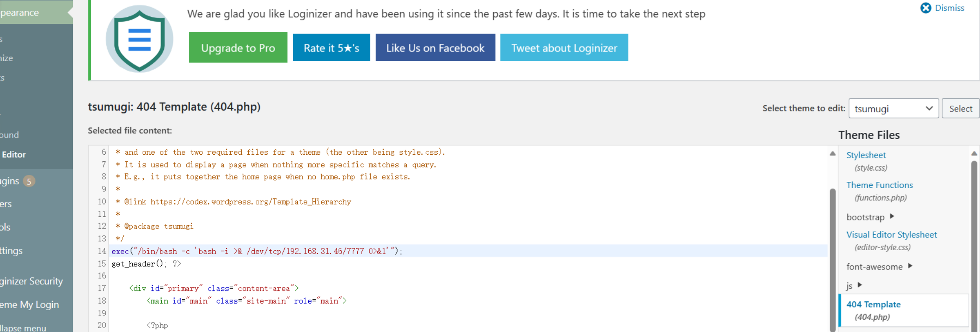Image resolution: width=980 pixels, height=332 pixels.
Task: Click the Dismiss X icon
Action: coord(926,8)
